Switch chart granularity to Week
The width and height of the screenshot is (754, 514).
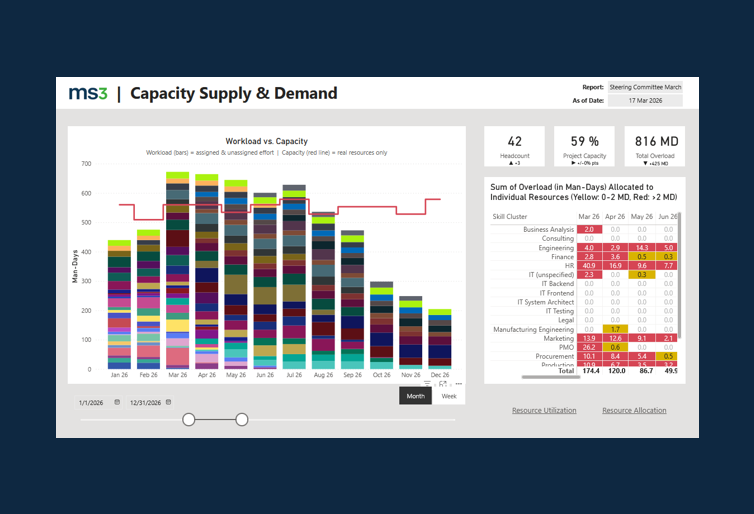pos(449,396)
